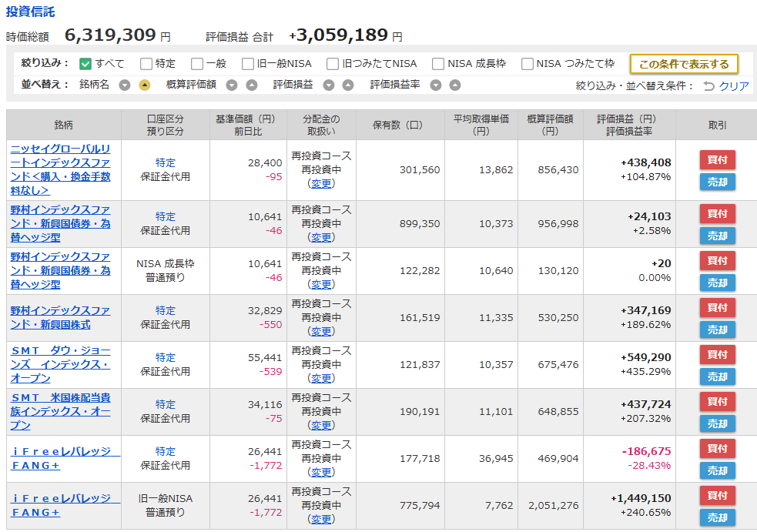Open the ニッセイグローバルリートインデックスファンド fund link
The width and height of the screenshot is (757, 532).
(x=60, y=169)
